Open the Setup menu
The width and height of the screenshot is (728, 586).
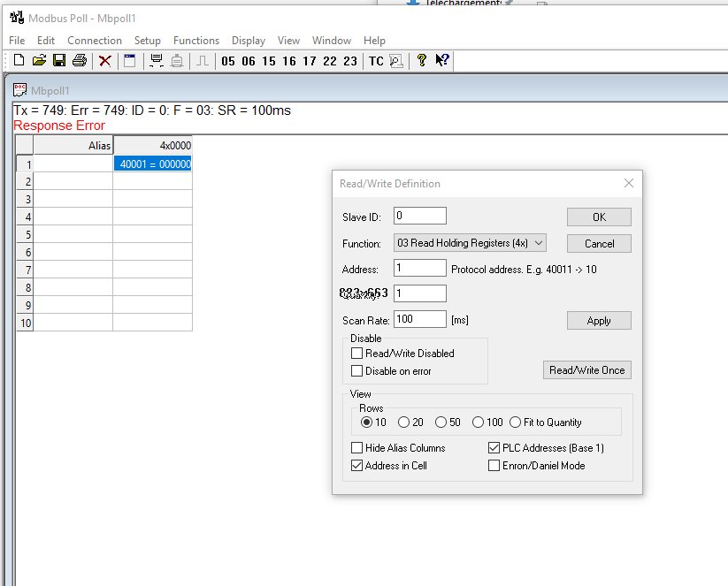tap(148, 41)
